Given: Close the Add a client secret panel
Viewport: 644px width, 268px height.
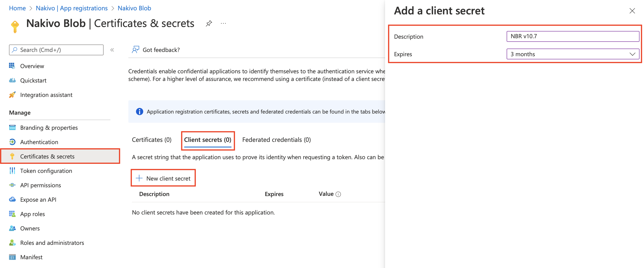Looking at the screenshot, I should click(632, 11).
